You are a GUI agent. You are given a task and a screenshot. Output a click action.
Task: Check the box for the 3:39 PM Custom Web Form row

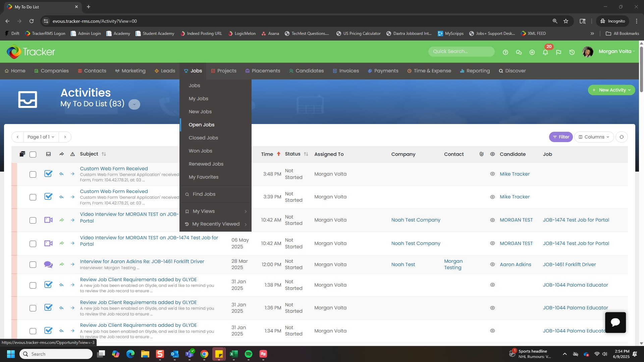click(33, 197)
